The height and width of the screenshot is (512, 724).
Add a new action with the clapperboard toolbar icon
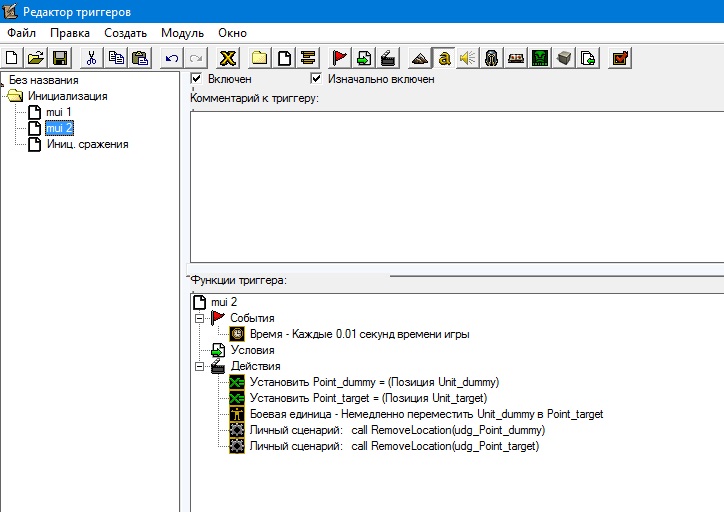[x=388, y=58]
